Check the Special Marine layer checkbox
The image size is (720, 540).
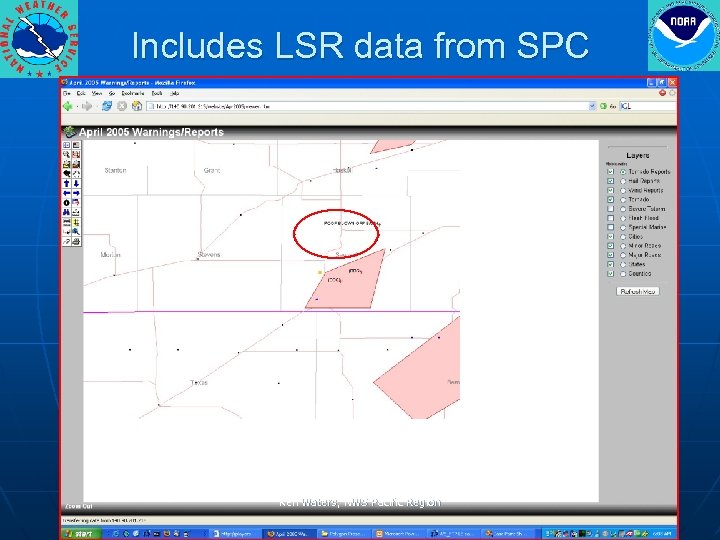[x=611, y=227]
